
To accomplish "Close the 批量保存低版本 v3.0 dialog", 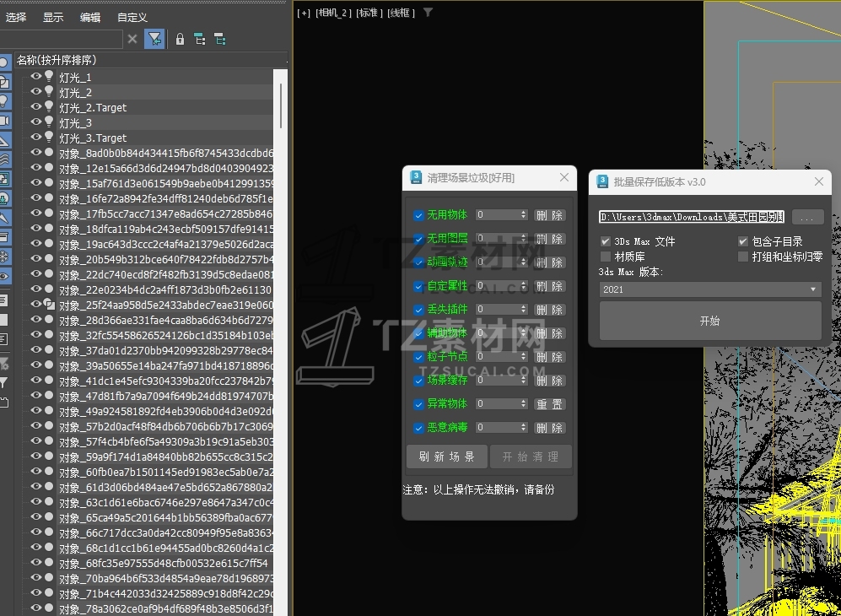I will click(819, 181).
